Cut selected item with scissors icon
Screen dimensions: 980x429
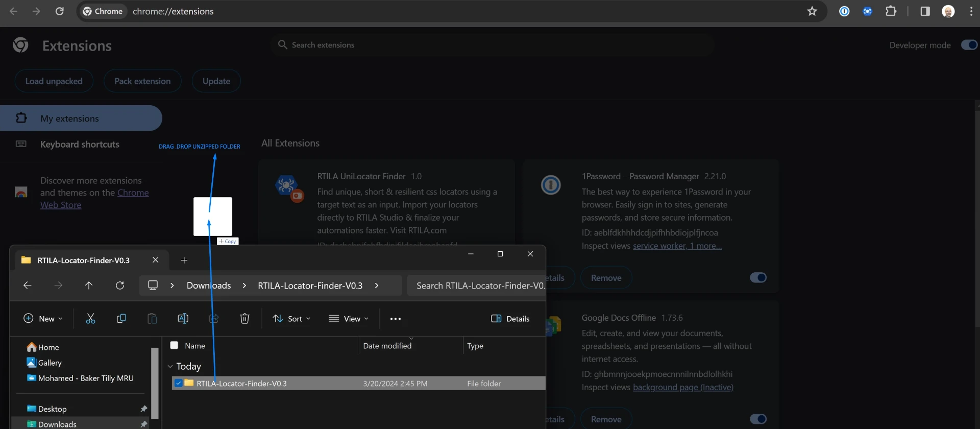coord(90,319)
